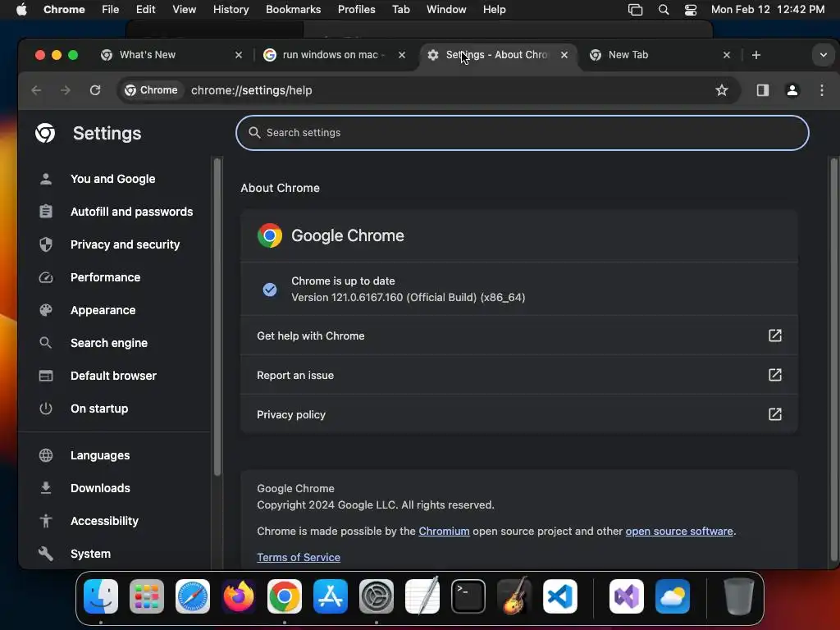Open the Tab menu in menu bar
The height and width of the screenshot is (630, 840).
pos(400,10)
